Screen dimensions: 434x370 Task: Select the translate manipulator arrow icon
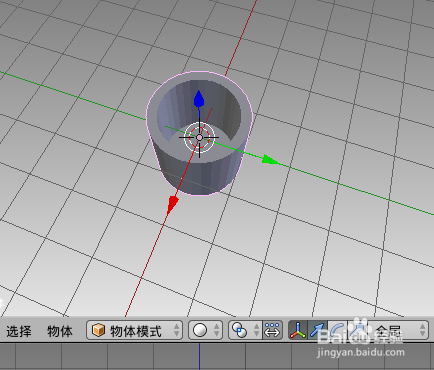tap(317, 330)
